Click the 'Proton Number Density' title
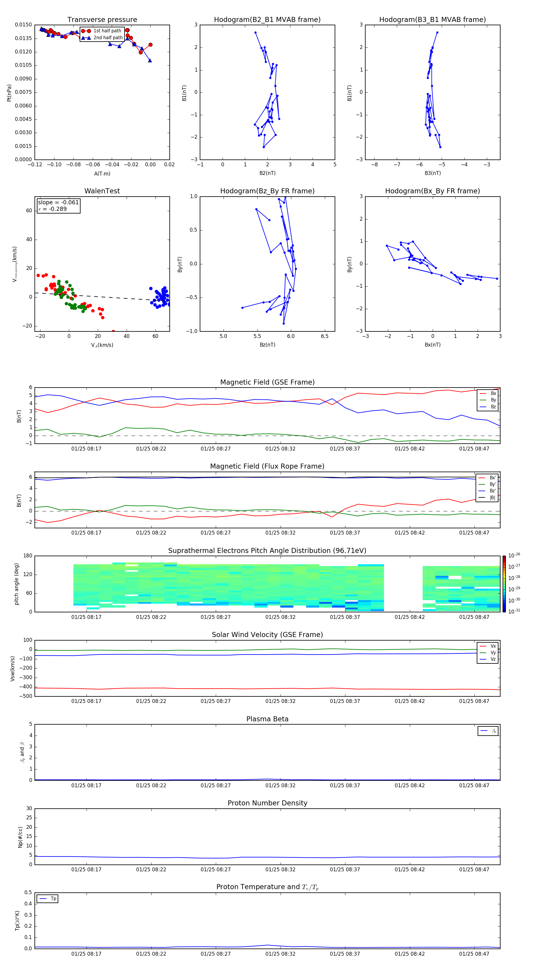This screenshot has width=535, height=980. pos(267,804)
